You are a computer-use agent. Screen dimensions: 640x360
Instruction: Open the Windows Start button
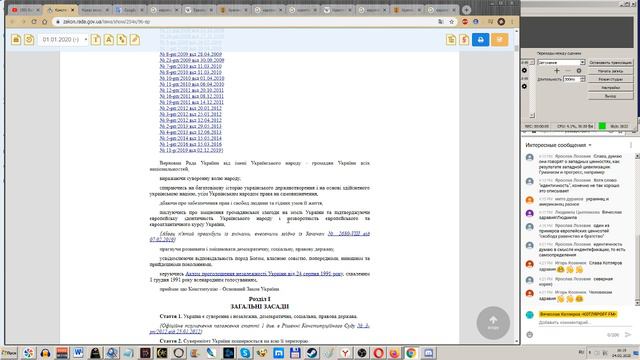pos(9,353)
